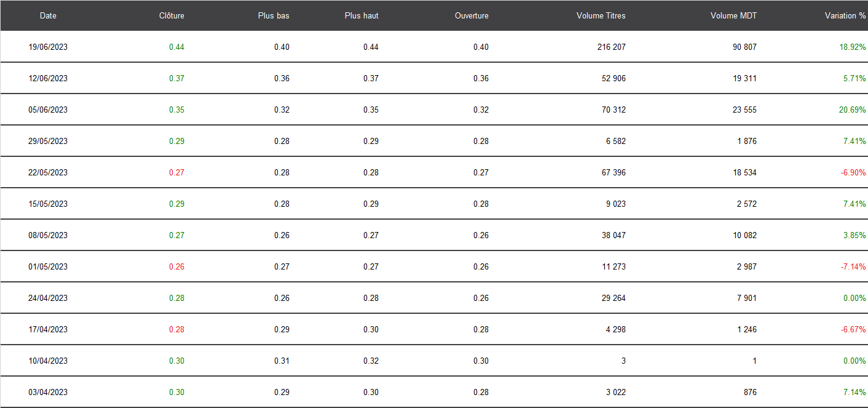Click the 216 207 volume titres value
The height and width of the screenshot is (408, 868).
611,47
